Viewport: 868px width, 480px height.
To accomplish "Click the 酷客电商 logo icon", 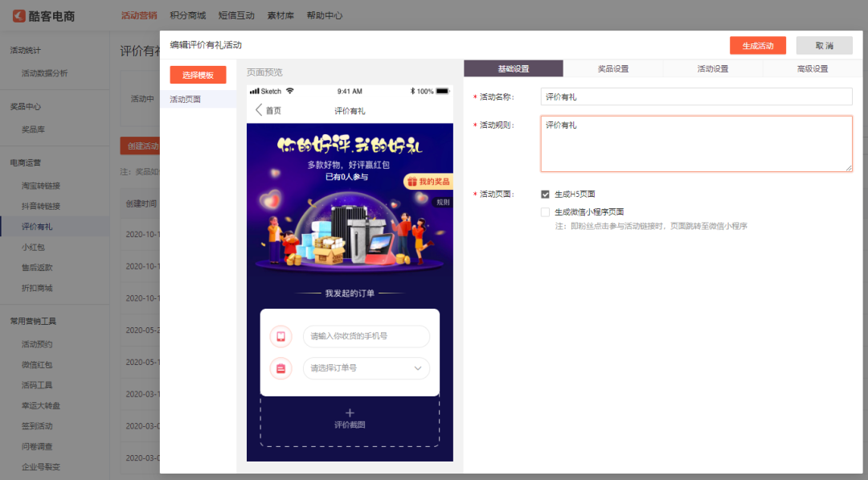I will click(18, 15).
